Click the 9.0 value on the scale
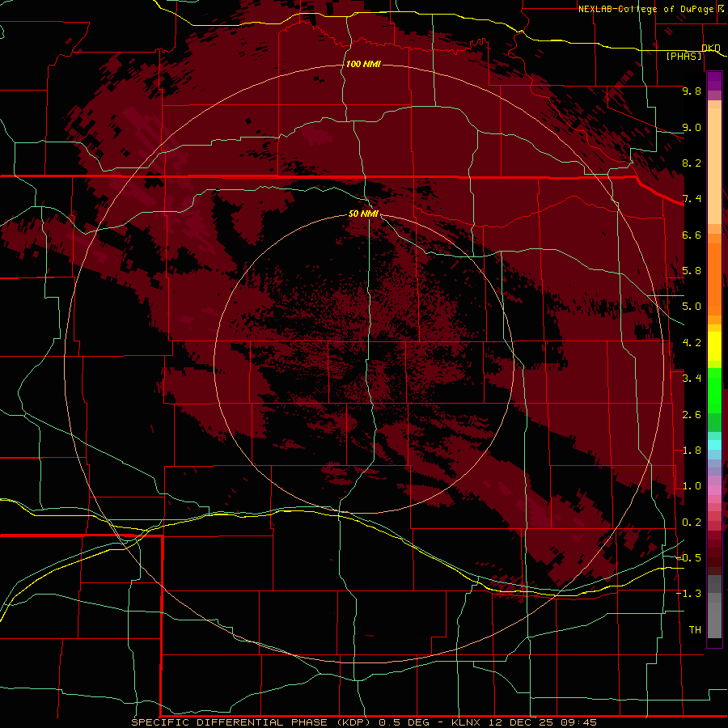728x728 pixels. [692, 127]
